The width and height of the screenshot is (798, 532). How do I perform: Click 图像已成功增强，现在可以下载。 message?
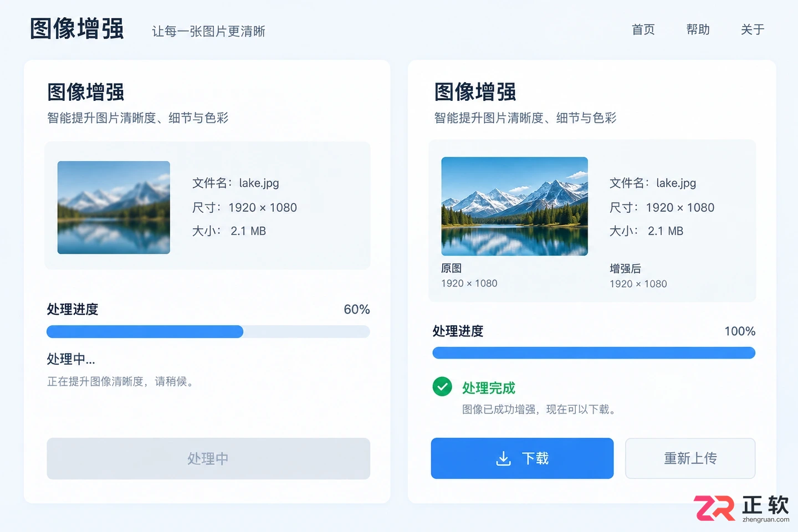539,409
